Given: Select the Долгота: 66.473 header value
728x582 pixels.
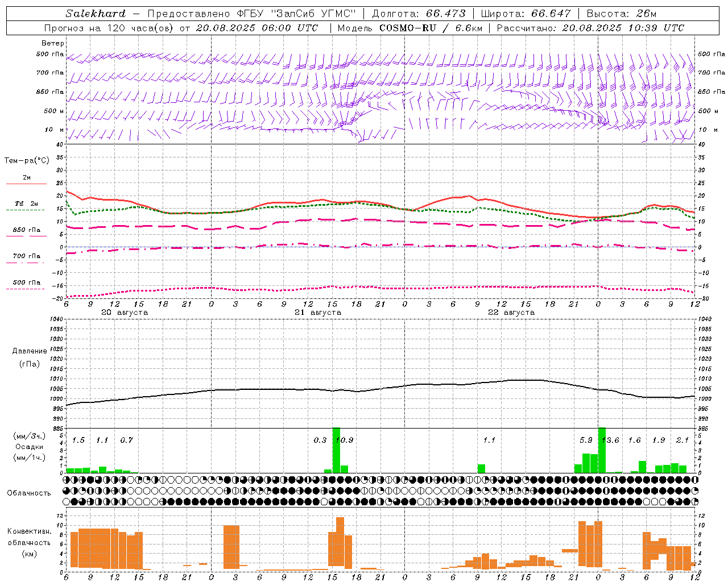Looking at the screenshot, I should [x=419, y=14].
